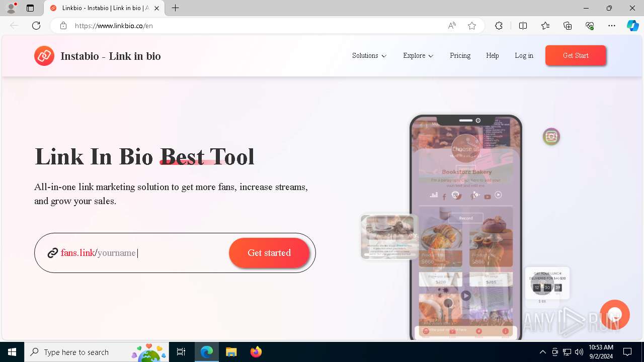Click the floating Instagram icon

click(551, 137)
